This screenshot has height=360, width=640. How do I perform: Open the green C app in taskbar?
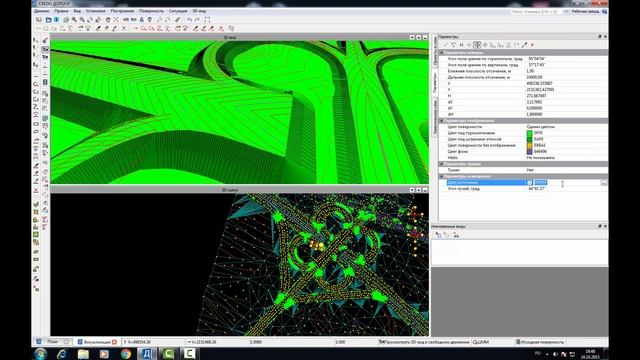click(x=168, y=354)
